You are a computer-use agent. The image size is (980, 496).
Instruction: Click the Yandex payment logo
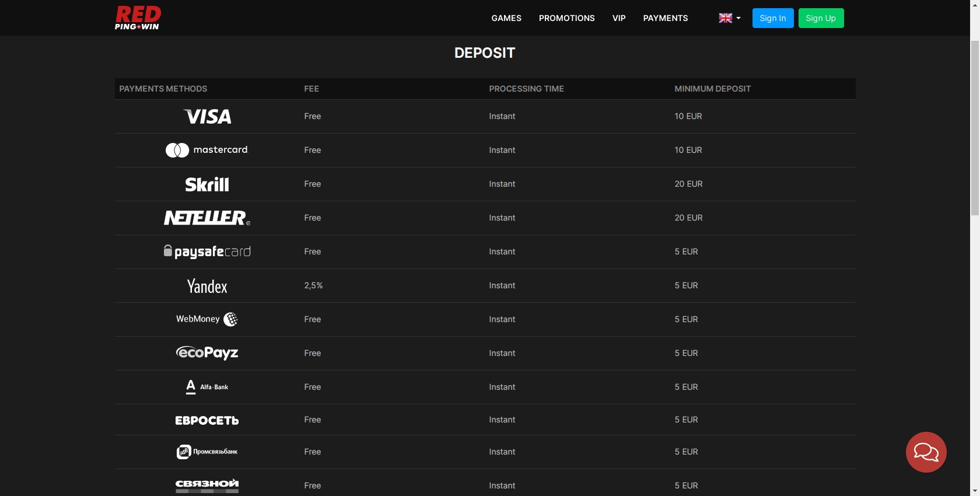click(x=207, y=286)
